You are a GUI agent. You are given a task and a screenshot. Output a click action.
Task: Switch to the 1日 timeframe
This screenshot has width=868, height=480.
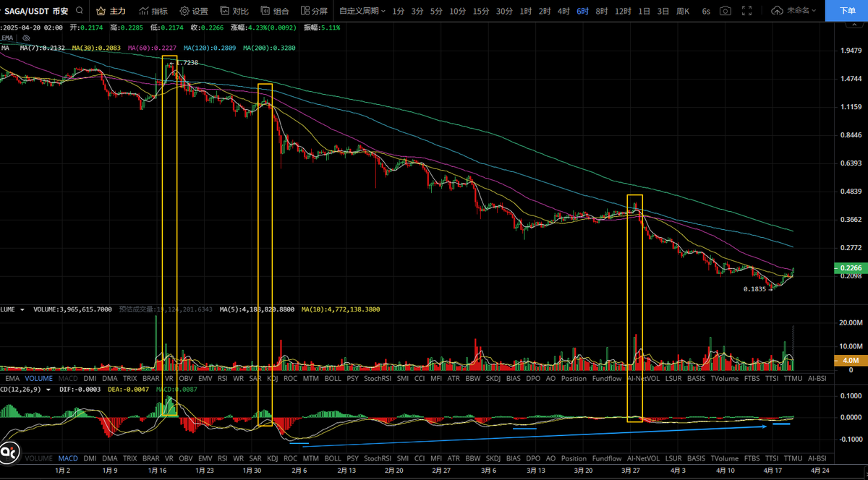tap(644, 11)
